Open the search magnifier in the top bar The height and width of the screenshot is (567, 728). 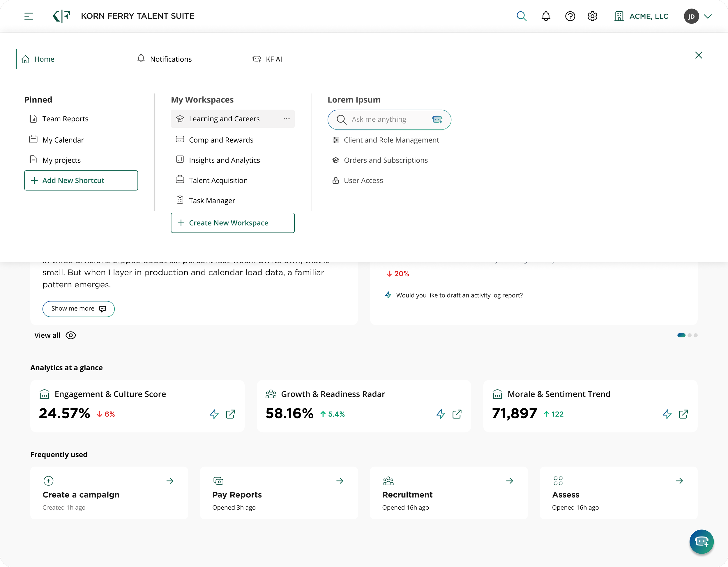522,16
